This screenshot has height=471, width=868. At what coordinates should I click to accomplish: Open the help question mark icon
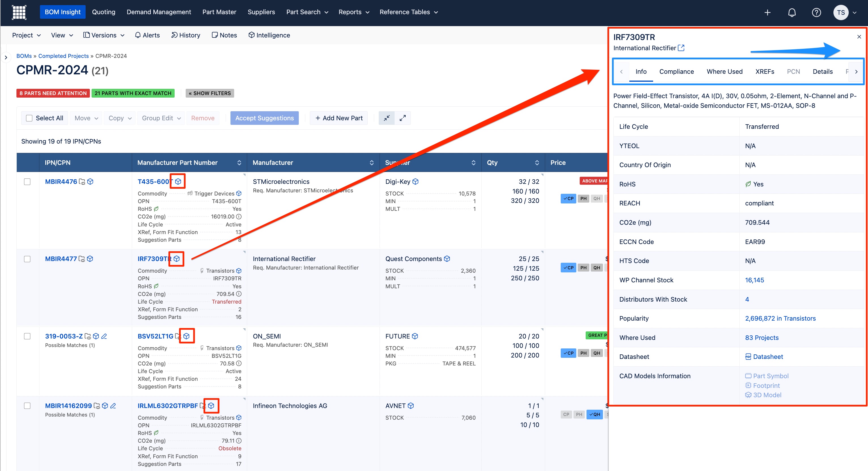click(x=816, y=12)
